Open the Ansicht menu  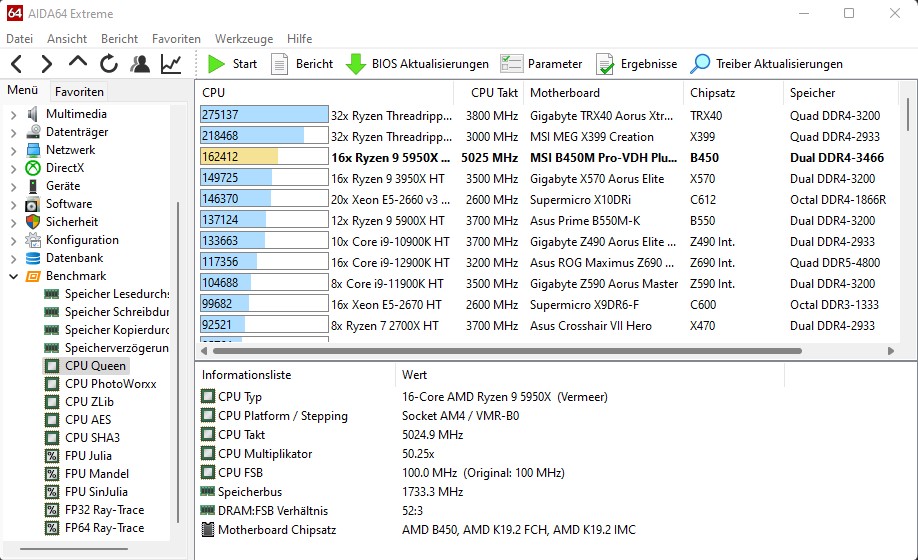point(67,39)
